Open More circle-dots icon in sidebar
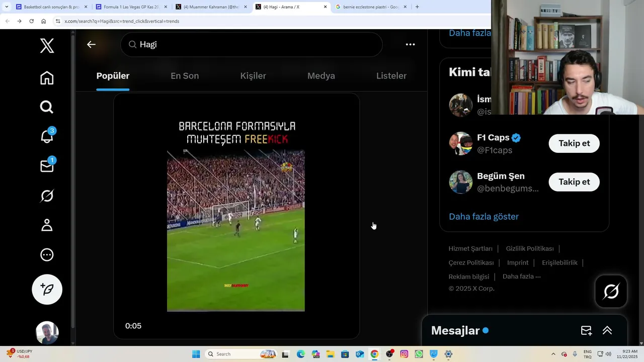 pyautogui.click(x=47, y=255)
